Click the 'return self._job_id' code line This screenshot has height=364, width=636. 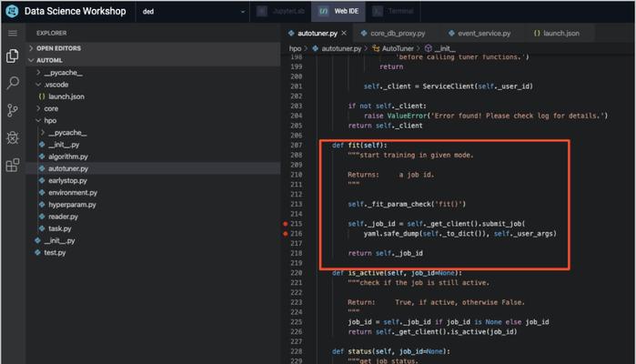click(x=386, y=253)
